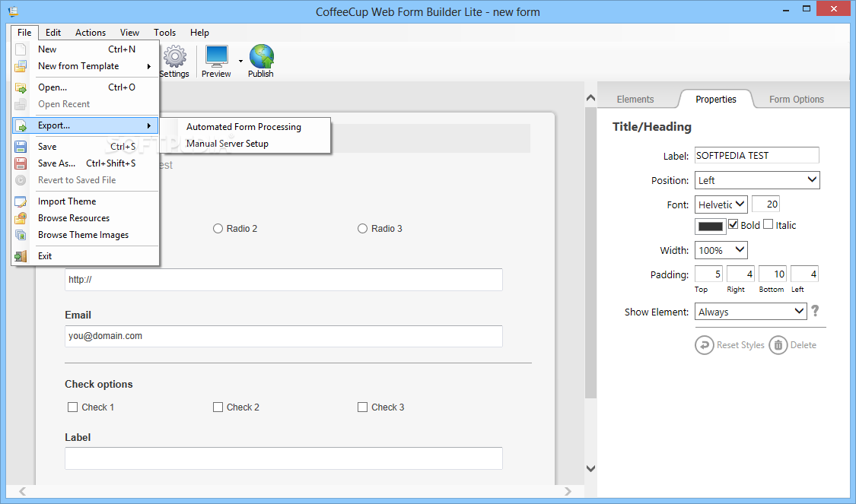Open the Width dropdown showing 100%
Viewport: 856px width, 504px height.
(x=721, y=250)
